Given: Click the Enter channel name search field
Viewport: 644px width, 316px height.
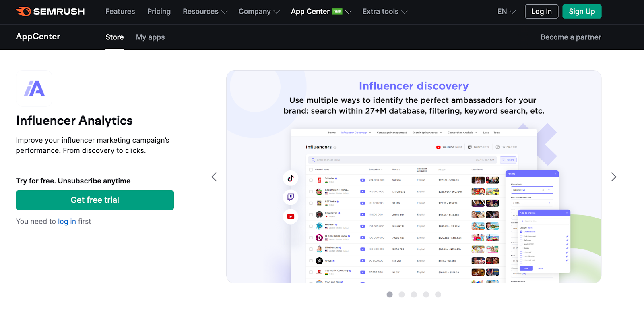Looking at the screenshot, I should click(402, 160).
